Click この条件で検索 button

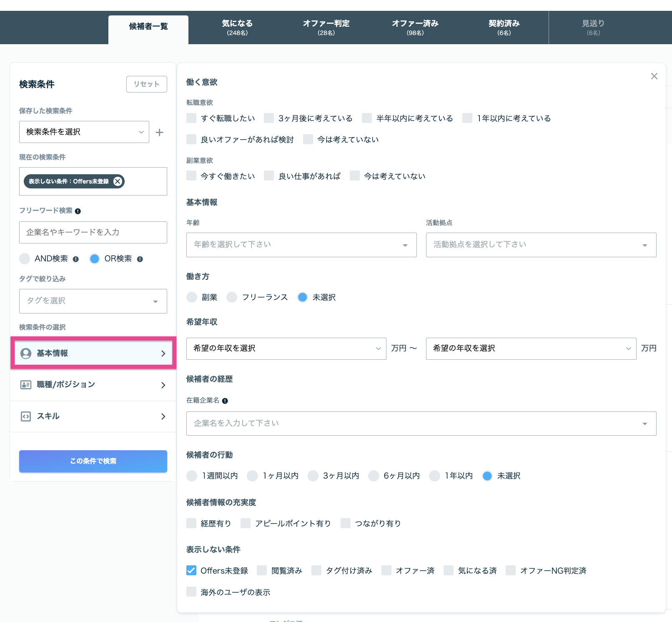[93, 461]
